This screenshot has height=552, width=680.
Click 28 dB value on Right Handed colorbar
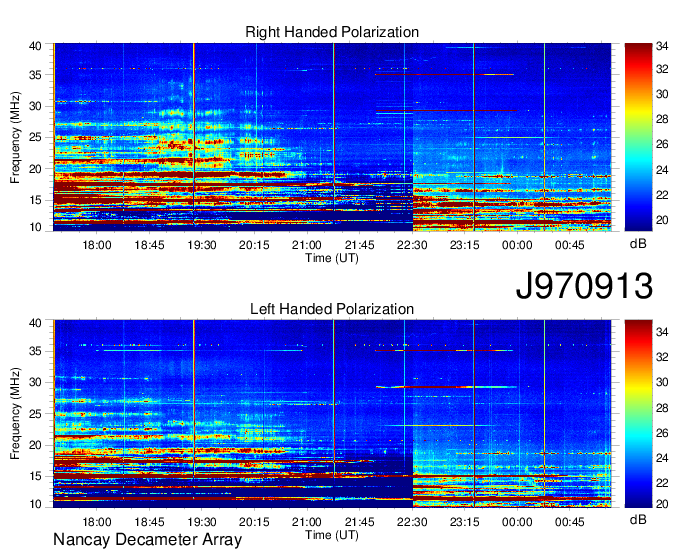pos(662,119)
